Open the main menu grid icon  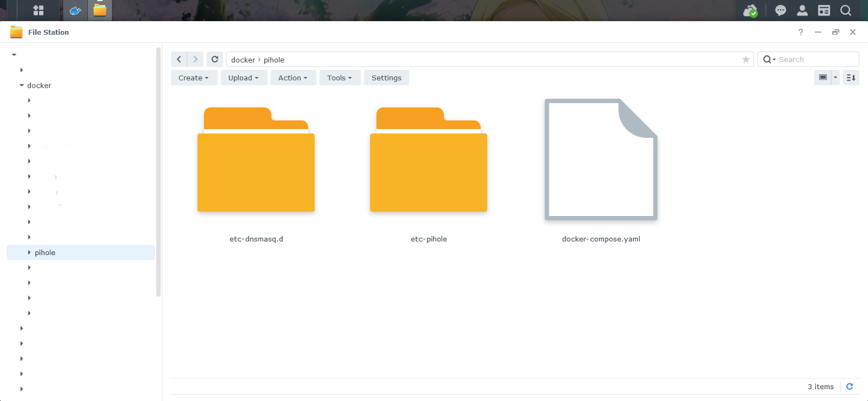coord(38,11)
